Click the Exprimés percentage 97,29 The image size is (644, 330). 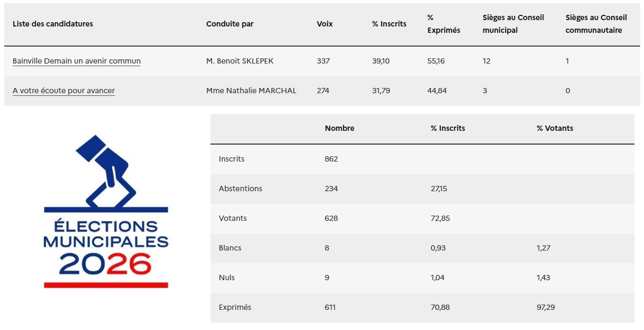[x=545, y=307]
